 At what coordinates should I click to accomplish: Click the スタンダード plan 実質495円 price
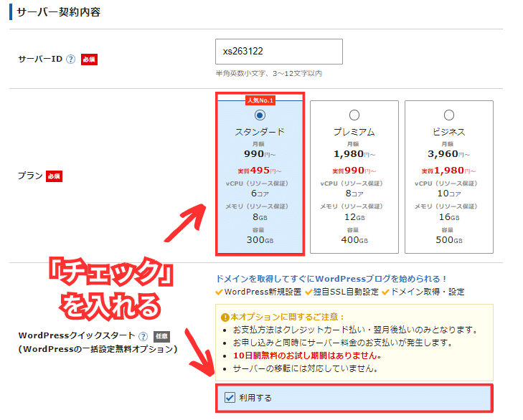point(260,171)
